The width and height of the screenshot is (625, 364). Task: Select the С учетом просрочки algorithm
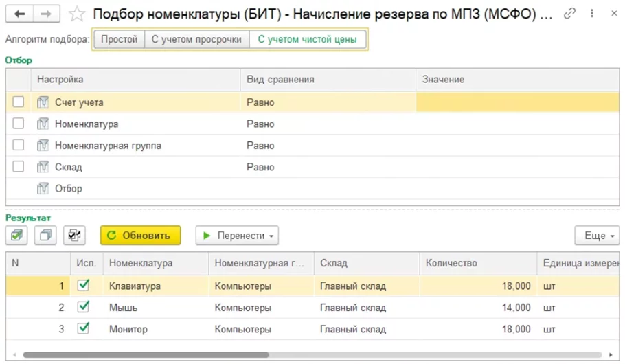(196, 40)
